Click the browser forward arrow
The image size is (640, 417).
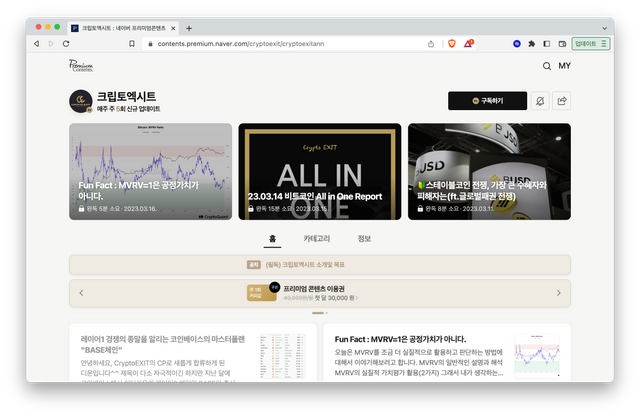coord(51,44)
